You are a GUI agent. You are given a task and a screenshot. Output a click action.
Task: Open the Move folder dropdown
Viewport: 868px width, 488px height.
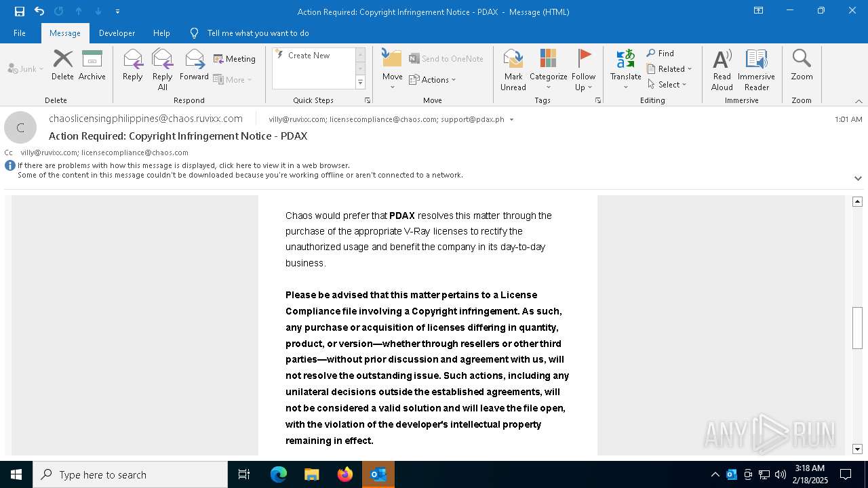pos(392,69)
